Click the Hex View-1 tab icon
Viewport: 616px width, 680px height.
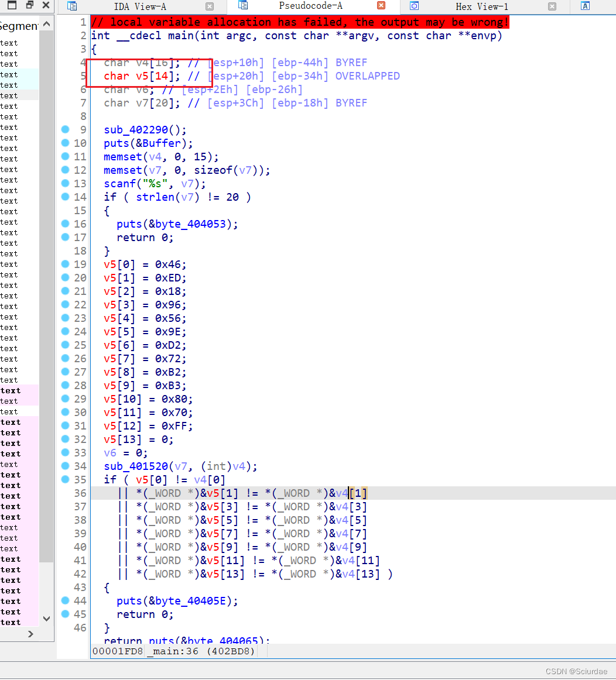click(x=415, y=6)
